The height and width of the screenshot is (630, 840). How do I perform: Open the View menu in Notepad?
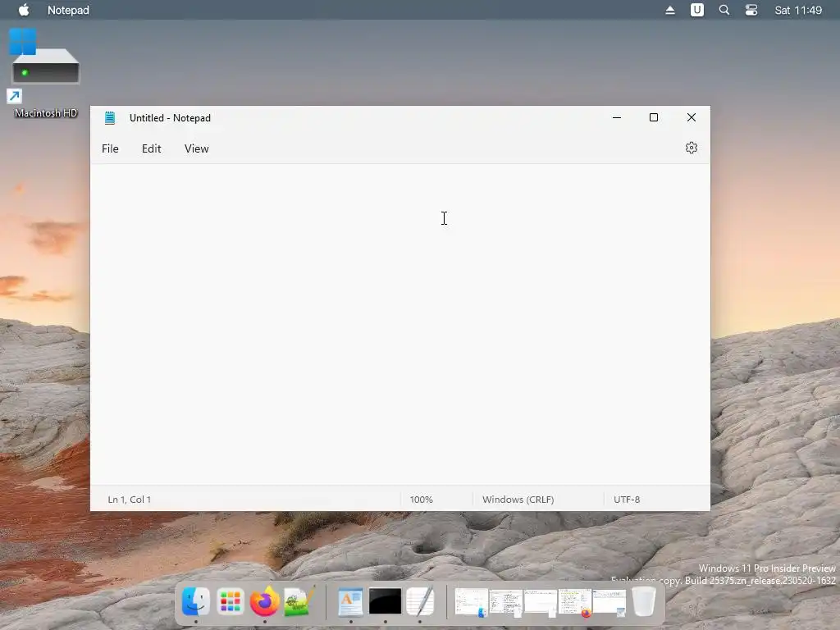coord(196,149)
